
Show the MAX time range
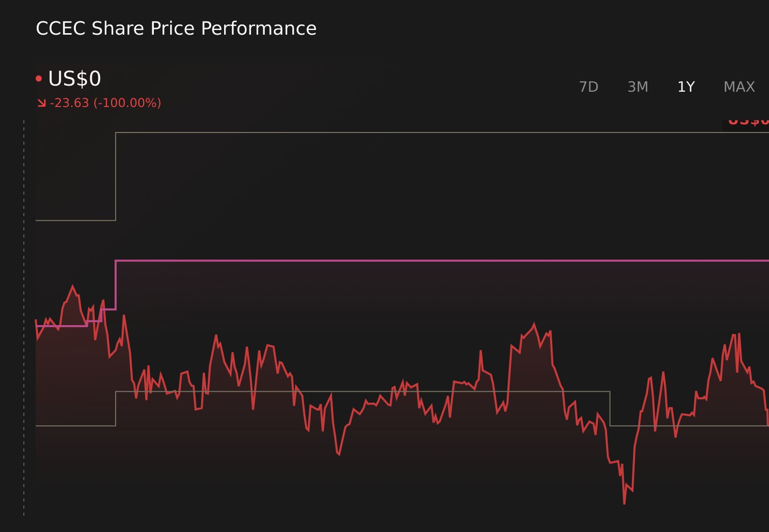pyautogui.click(x=739, y=87)
